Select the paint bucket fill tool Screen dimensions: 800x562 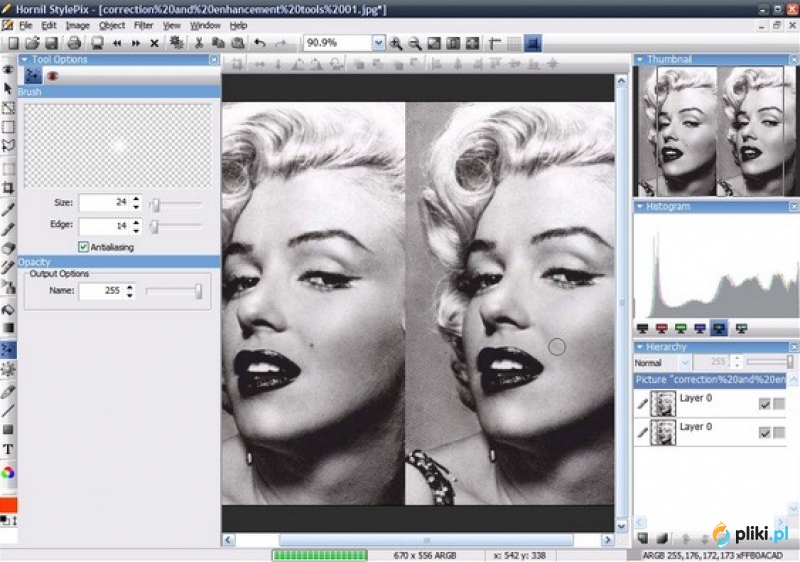tap(8, 309)
